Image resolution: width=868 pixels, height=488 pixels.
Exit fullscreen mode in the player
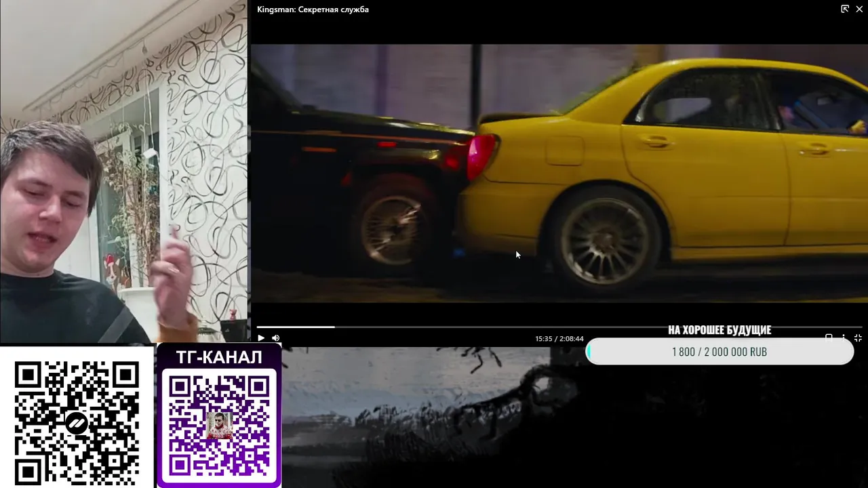(x=858, y=338)
